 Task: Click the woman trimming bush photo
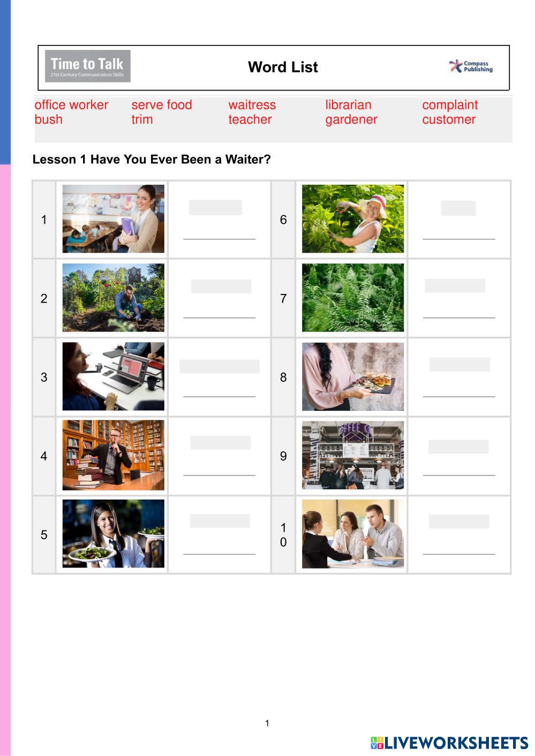tap(353, 219)
